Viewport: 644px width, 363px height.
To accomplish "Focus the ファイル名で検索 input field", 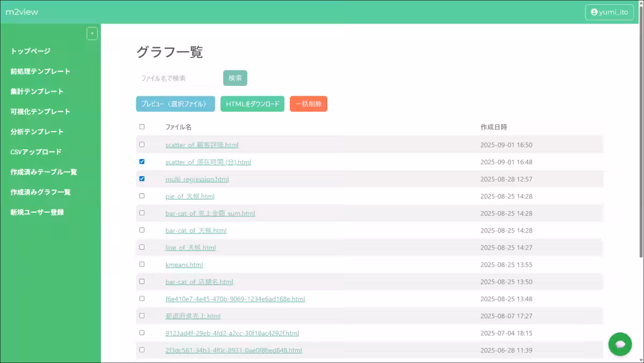I will click(177, 78).
